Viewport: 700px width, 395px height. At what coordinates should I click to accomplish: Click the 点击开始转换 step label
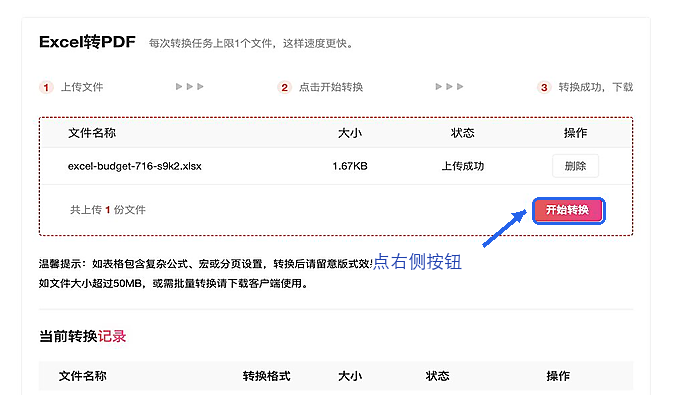pyautogui.click(x=331, y=87)
